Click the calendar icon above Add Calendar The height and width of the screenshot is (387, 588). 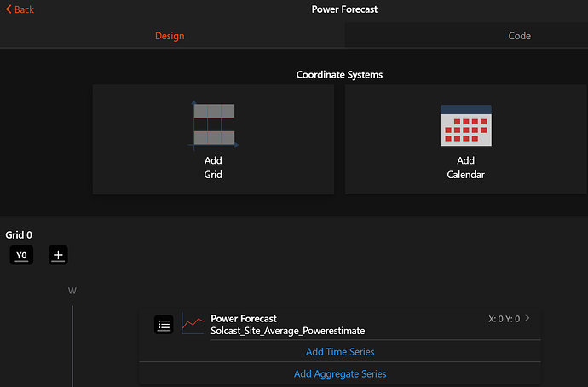465,125
